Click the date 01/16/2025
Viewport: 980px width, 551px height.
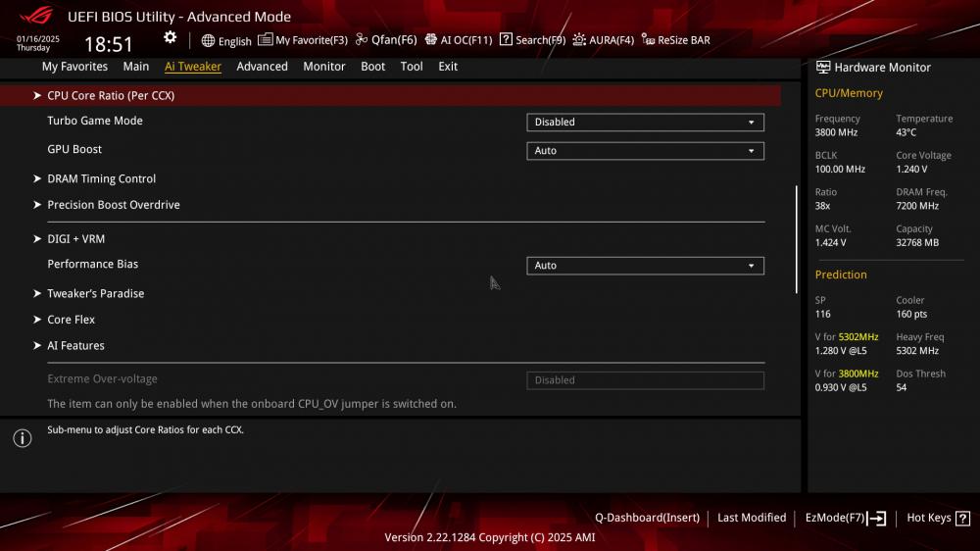pyautogui.click(x=38, y=39)
